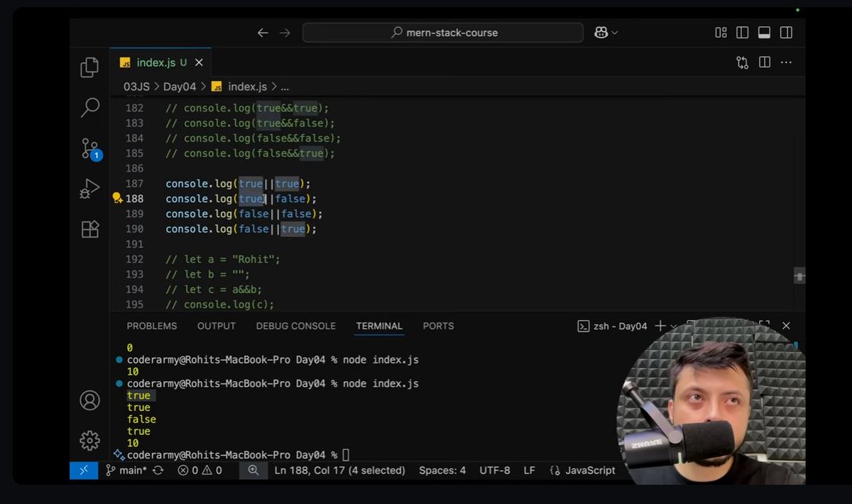Open the Search view in activity bar
The image size is (852, 504).
[89, 108]
